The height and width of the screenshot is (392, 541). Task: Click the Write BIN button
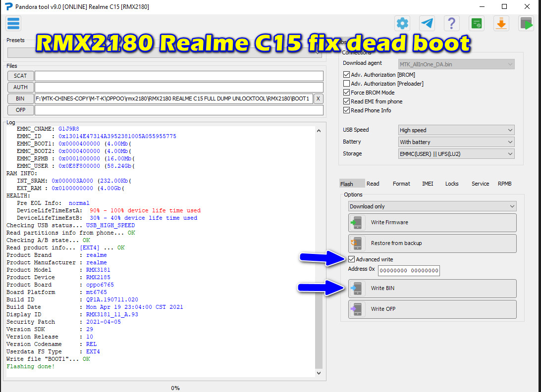click(x=433, y=288)
